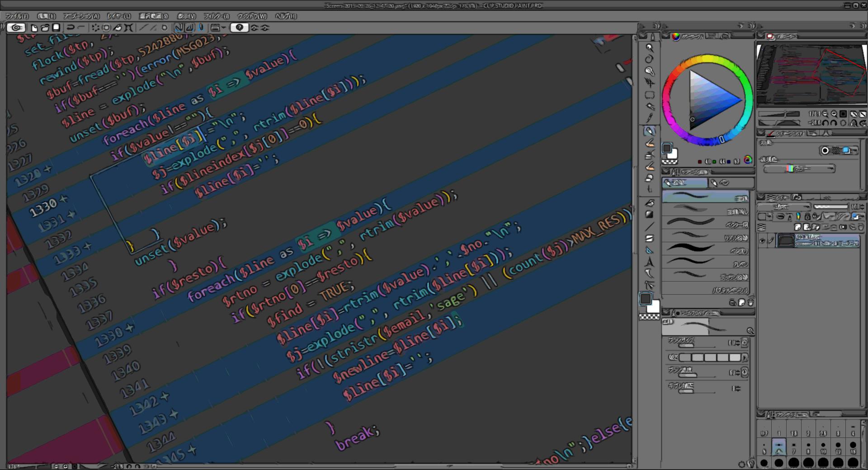Select the デッサン鉛筆 brush

[706, 275]
